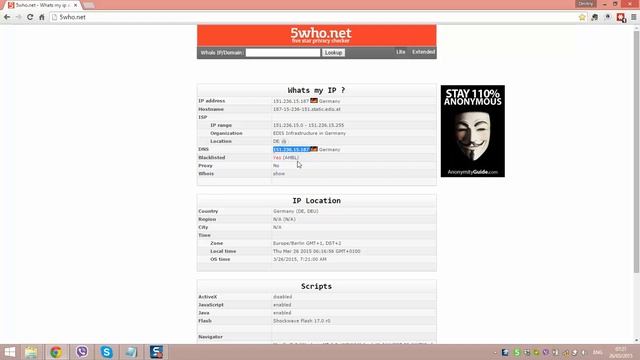Click the Lookup button
640x360 pixels.
tap(333, 53)
